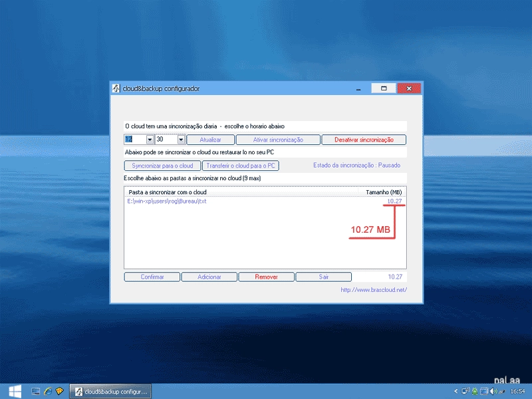532x399 pixels.
Task: Open the Windows Start button
Action: click(x=15, y=392)
